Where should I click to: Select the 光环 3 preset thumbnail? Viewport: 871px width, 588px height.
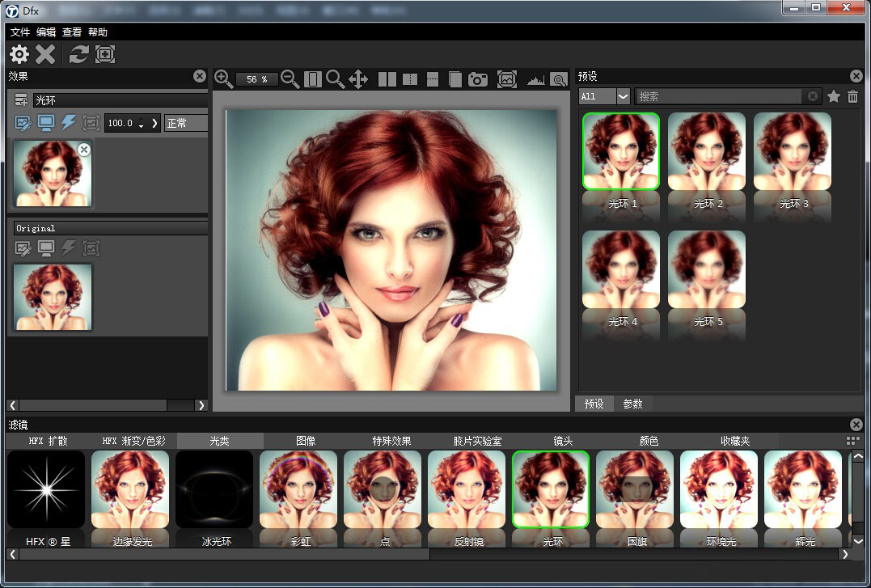(x=793, y=152)
